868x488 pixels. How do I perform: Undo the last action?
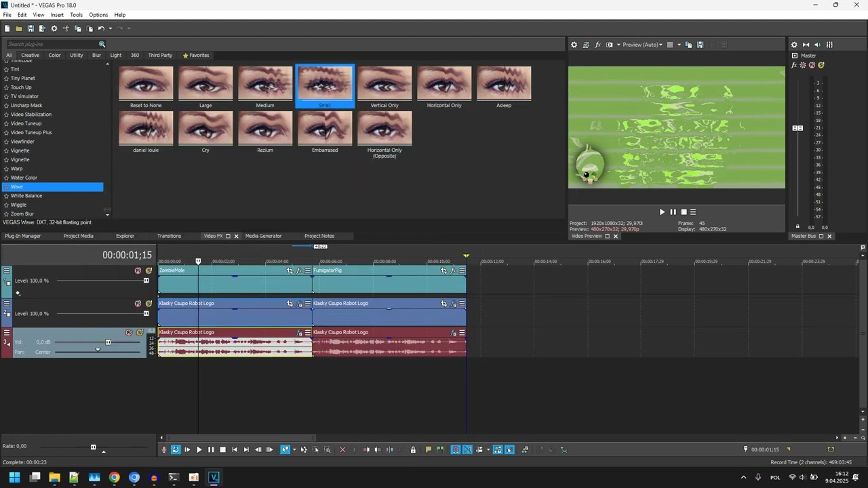point(101,28)
